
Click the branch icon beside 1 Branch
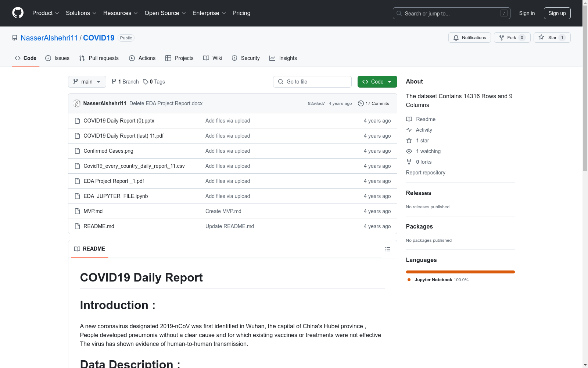coord(114,82)
